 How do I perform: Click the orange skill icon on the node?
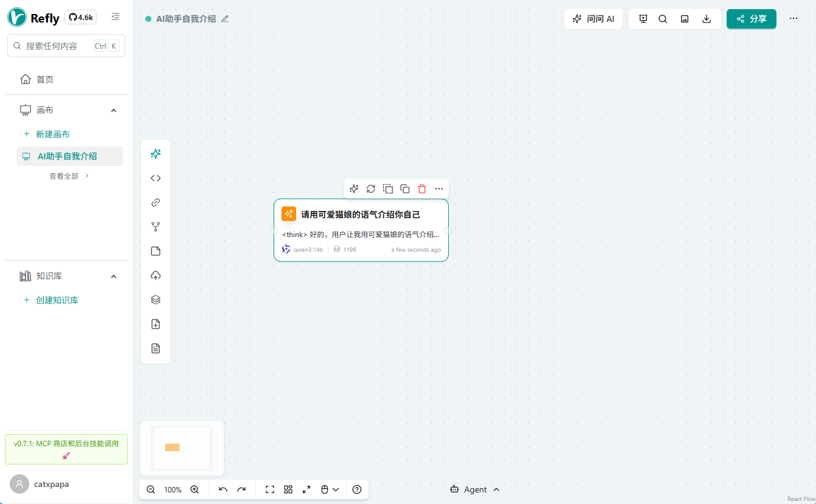point(289,214)
